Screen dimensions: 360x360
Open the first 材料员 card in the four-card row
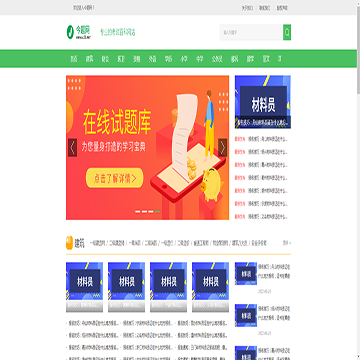tap(84, 287)
